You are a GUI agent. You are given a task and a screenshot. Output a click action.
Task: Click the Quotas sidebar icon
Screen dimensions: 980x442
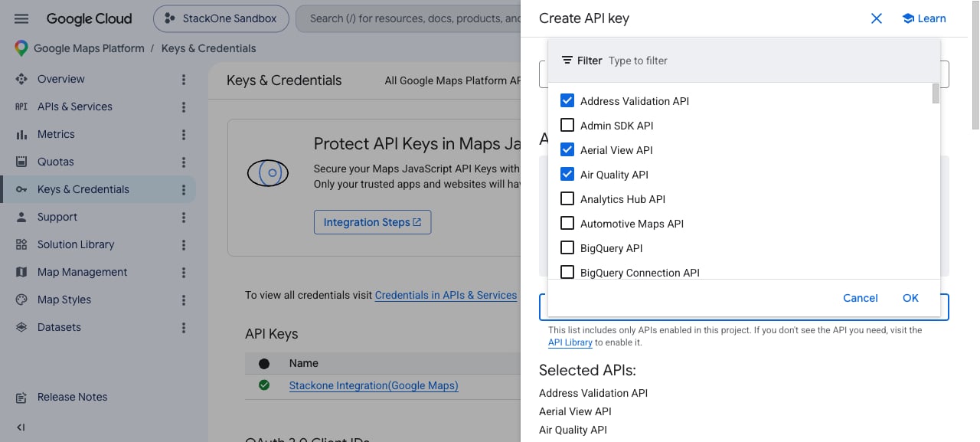click(x=21, y=162)
